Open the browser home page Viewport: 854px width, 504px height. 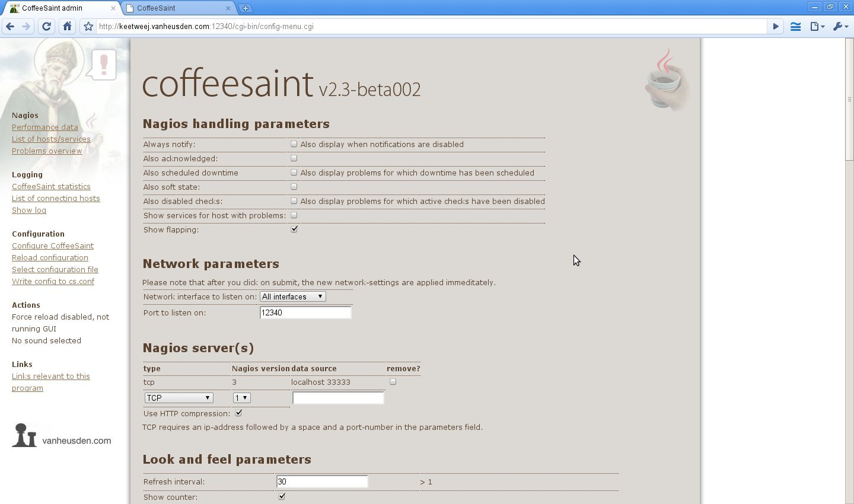tap(67, 26)
